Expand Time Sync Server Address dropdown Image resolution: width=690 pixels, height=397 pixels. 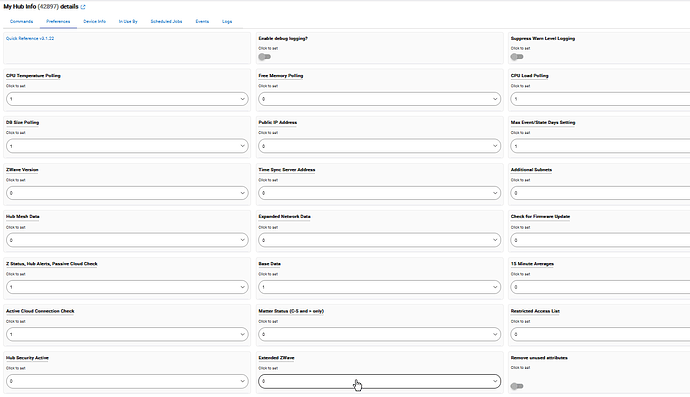pos(379,193)
